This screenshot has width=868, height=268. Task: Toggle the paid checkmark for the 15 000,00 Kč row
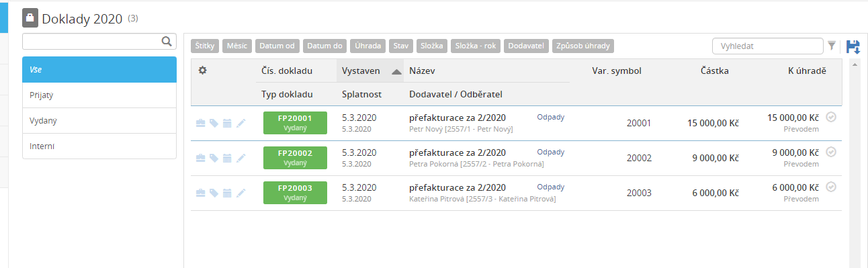(x=831, y=118)
